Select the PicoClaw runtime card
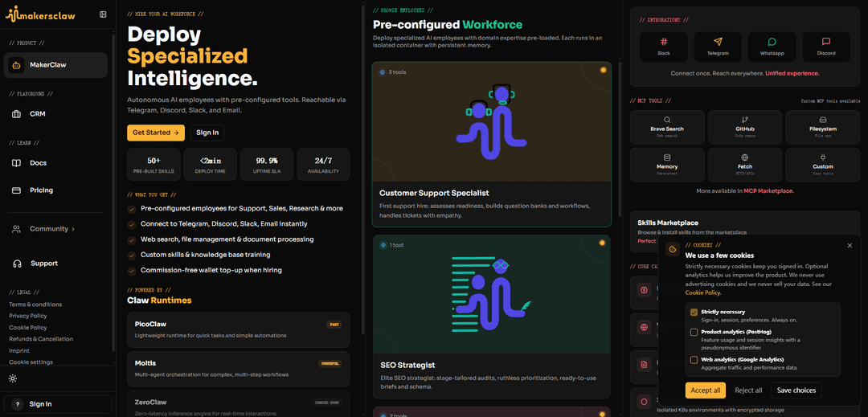This screenshot has width=868, height=417. (238, 329)
